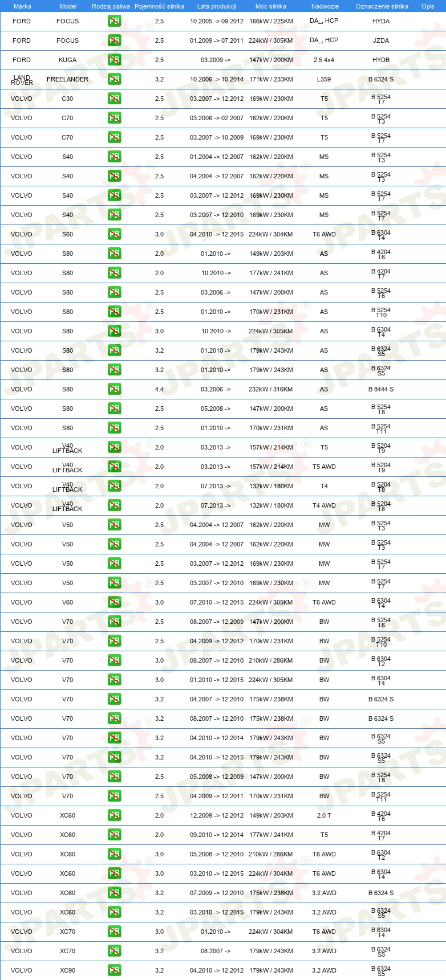
Task: Click the XC90 model cell
Action: click(x=67, y=970)
